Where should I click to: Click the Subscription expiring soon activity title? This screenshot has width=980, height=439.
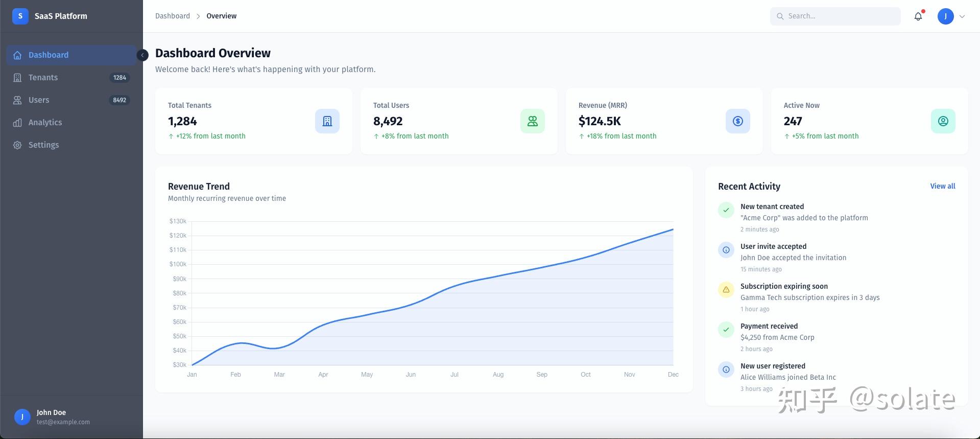click(784, 286)
